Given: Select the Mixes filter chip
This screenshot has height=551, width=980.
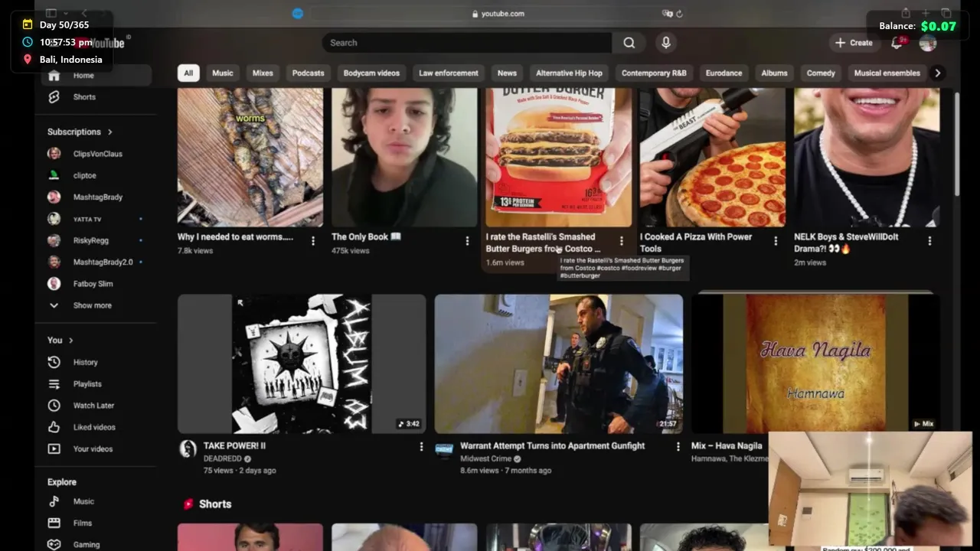Looking at the screenshot, I should pos(263,73).
